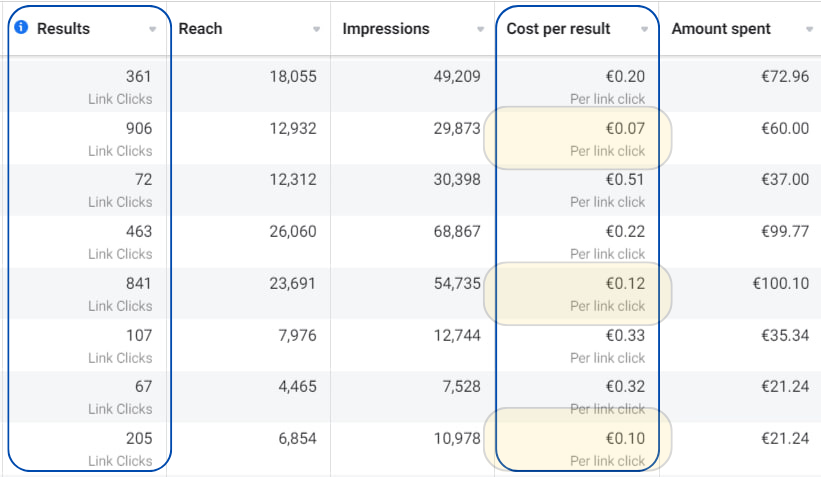The height and width of the screenshot is (477, 821).
Task: Click the info icon beside Results
Action: click(22, 28)
